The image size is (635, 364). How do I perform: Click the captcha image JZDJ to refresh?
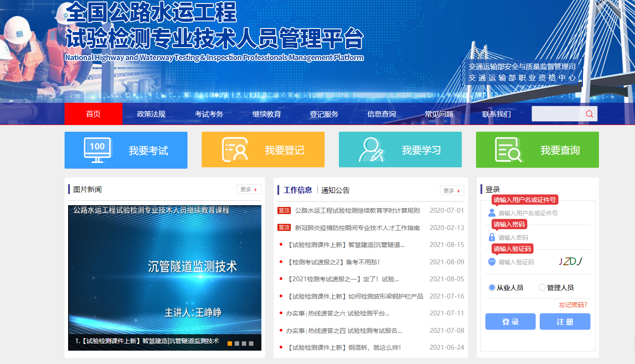coord(570,261)
